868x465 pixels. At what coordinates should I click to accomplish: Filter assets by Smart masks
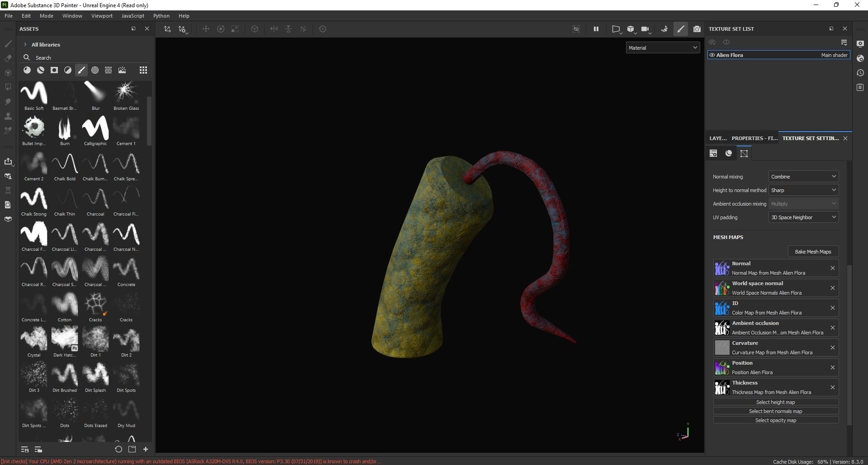click(54, 70)
